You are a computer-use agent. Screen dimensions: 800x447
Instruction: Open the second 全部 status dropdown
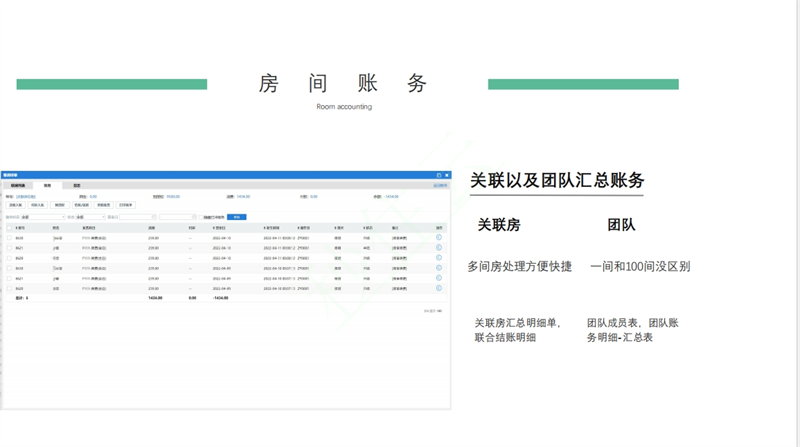(x=90, y=217)
